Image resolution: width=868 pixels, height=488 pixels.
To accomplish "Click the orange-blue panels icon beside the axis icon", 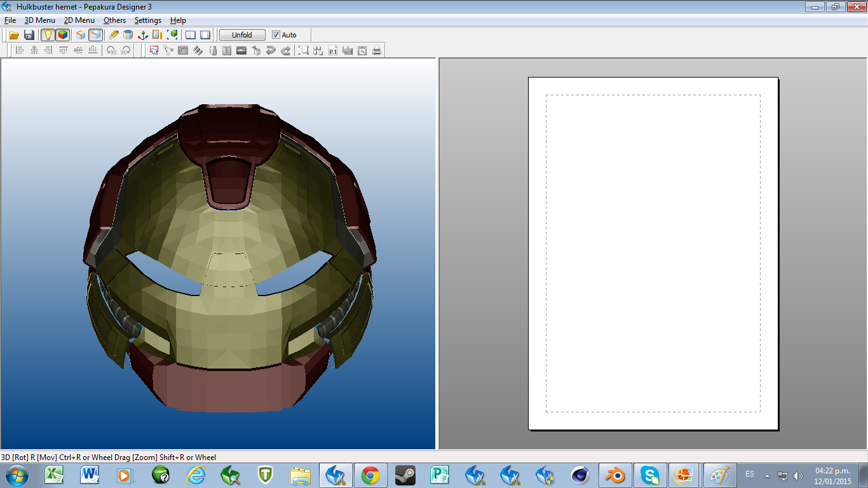I will tap(157, 35).
